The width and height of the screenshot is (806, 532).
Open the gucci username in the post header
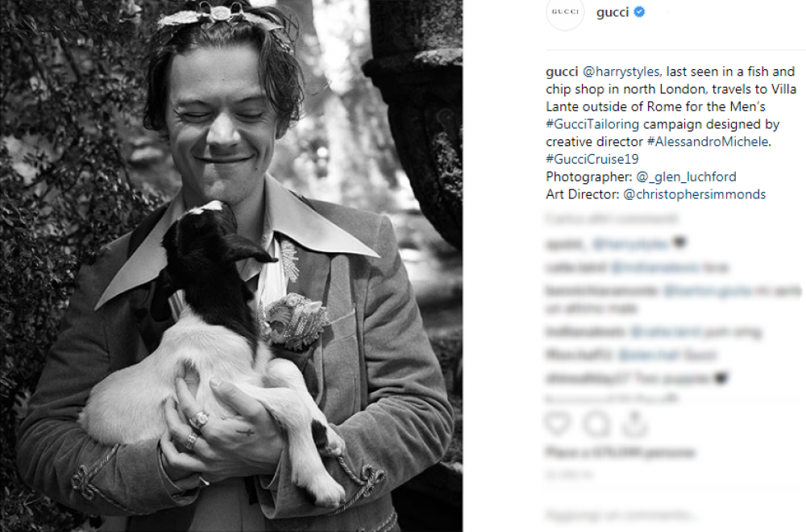point(613,12)
